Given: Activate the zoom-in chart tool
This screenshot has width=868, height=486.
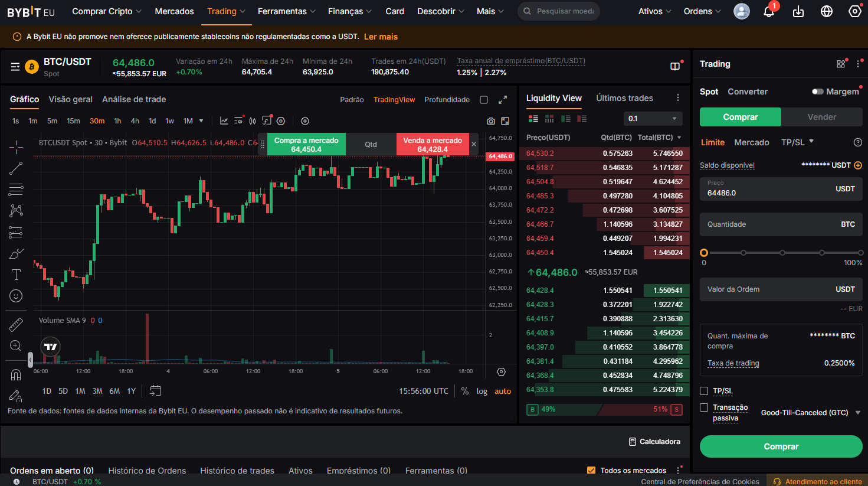Looking at the screenshot, I should [16, 346].
